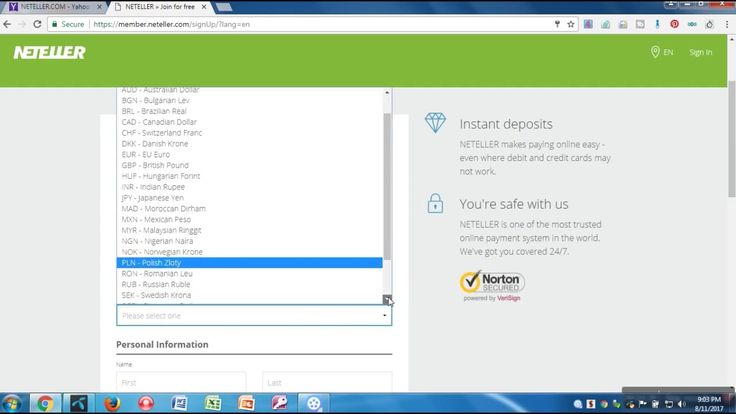Close the NETELLER Join for free tab
736x414 pixels.
(204, 7)
